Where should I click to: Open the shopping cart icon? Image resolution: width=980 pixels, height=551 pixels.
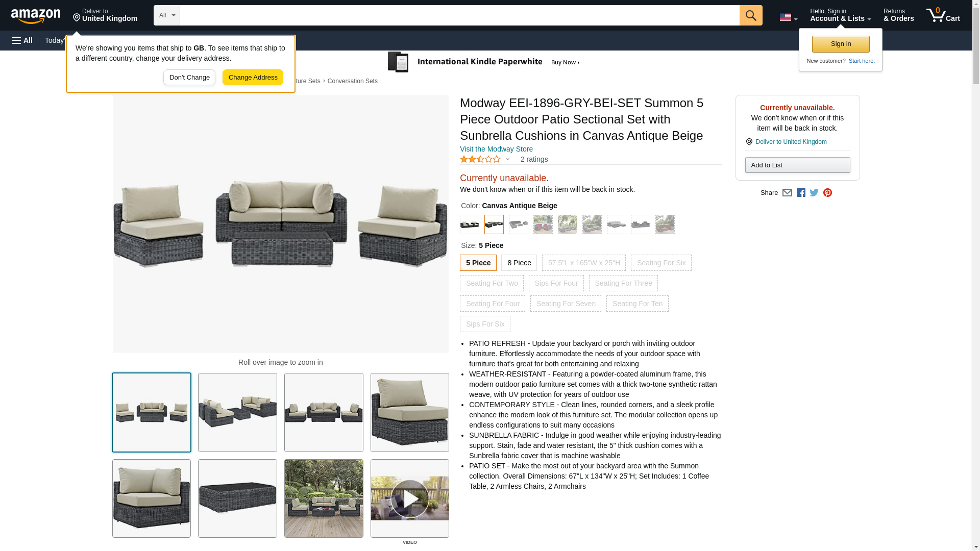tap(943, 15)
